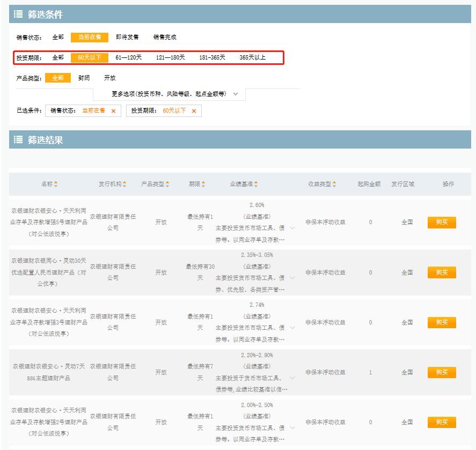
Task: Click 2.35%-3.05% benchmark value
Action: [x=257, y=255]
